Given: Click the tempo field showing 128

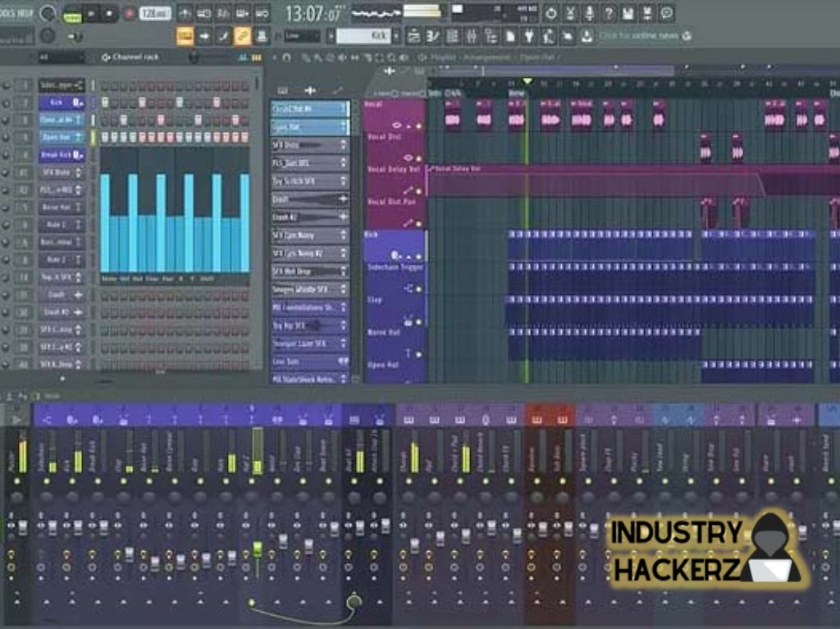Looking at the screenshot, I should coord(155,13).
